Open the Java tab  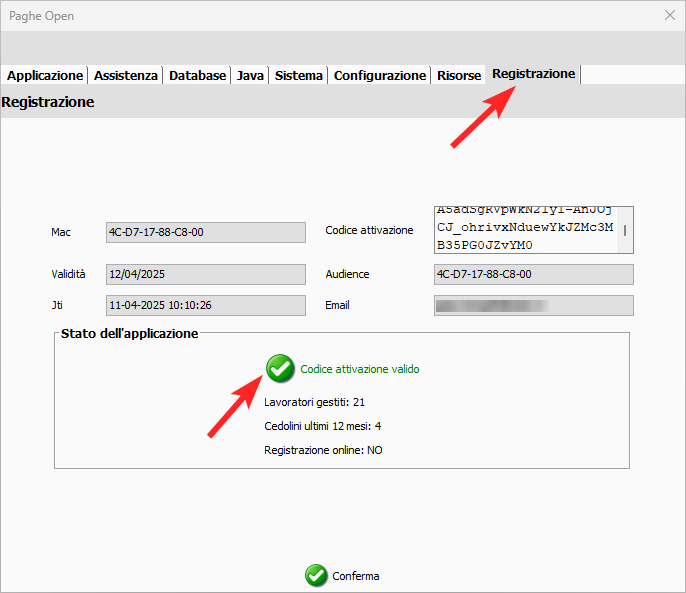[250, 75]
